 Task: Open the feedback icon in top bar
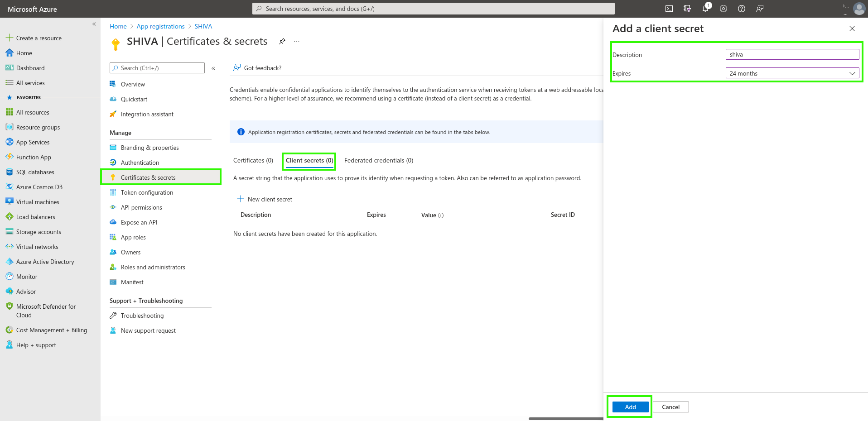tap(760, 9)
